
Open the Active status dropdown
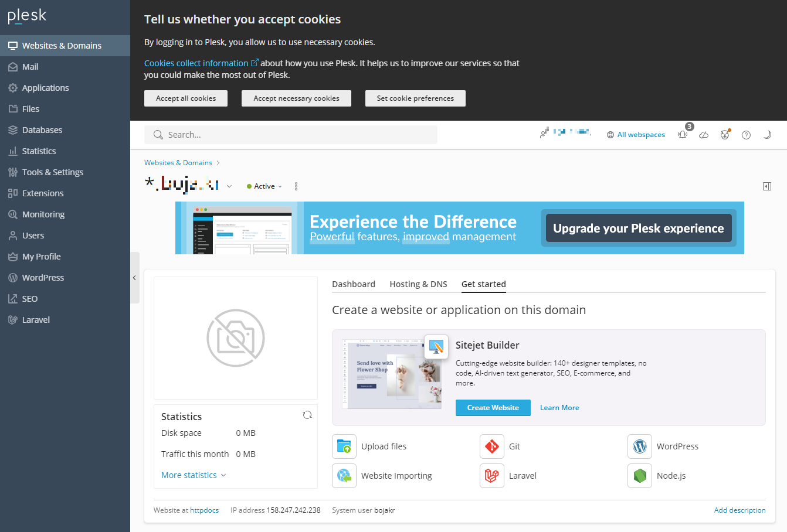[x=264, y=186]
